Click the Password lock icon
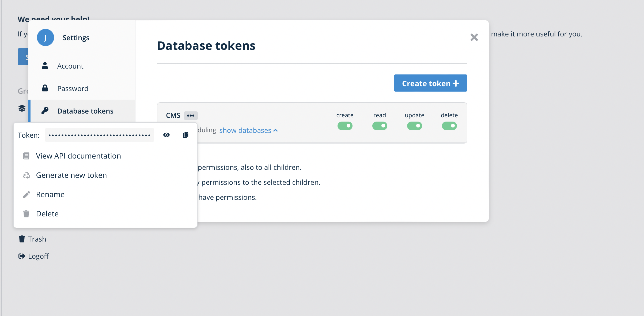Image resolution: width=644 pixels, height=316 pixels. (x=45, y=88)
